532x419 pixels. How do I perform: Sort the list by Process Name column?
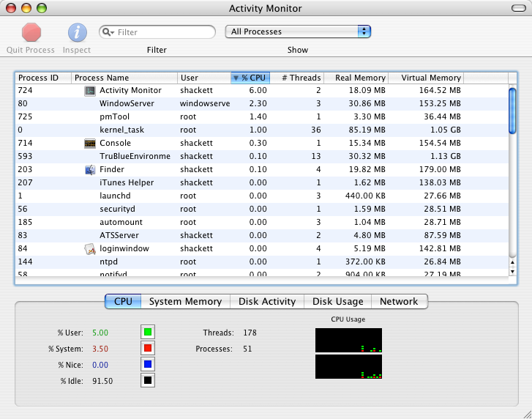pos(124,78)
